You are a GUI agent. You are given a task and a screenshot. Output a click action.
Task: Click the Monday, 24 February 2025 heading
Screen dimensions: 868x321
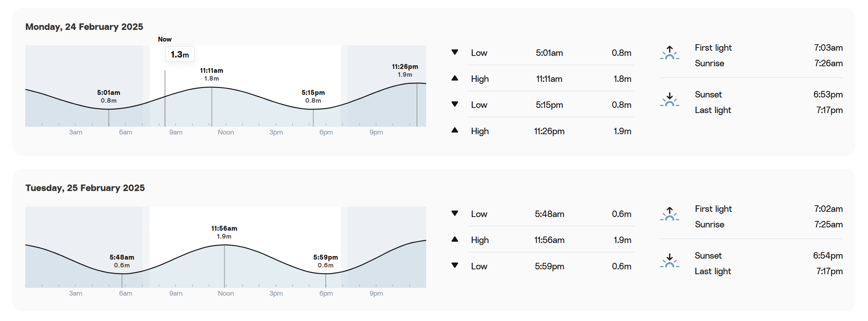coord(84,27)
